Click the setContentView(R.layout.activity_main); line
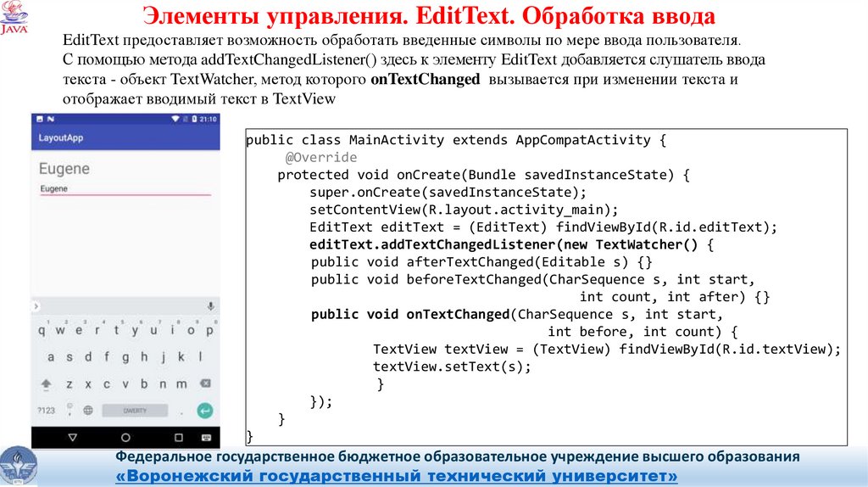868x487 pixels. pos(464,210)
